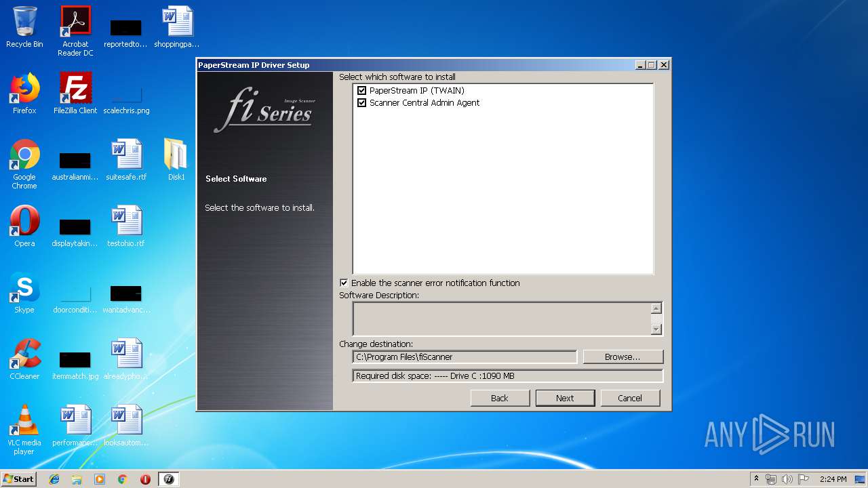Launch Internet Explorer from taskbar
Screen dimensions: 868x488
pos(54,479)
